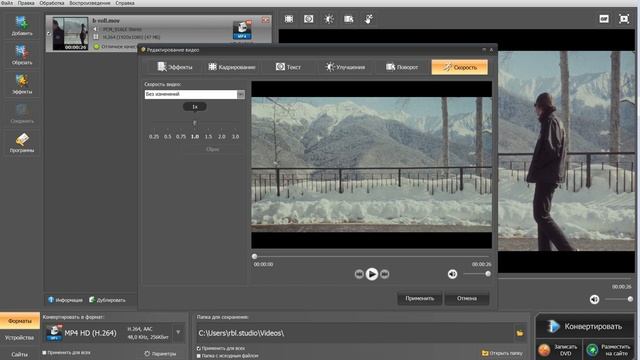The height and width of the screenshot is (360, 640).
Task: Play the video in the editing dialog
Action: (372, 274)
